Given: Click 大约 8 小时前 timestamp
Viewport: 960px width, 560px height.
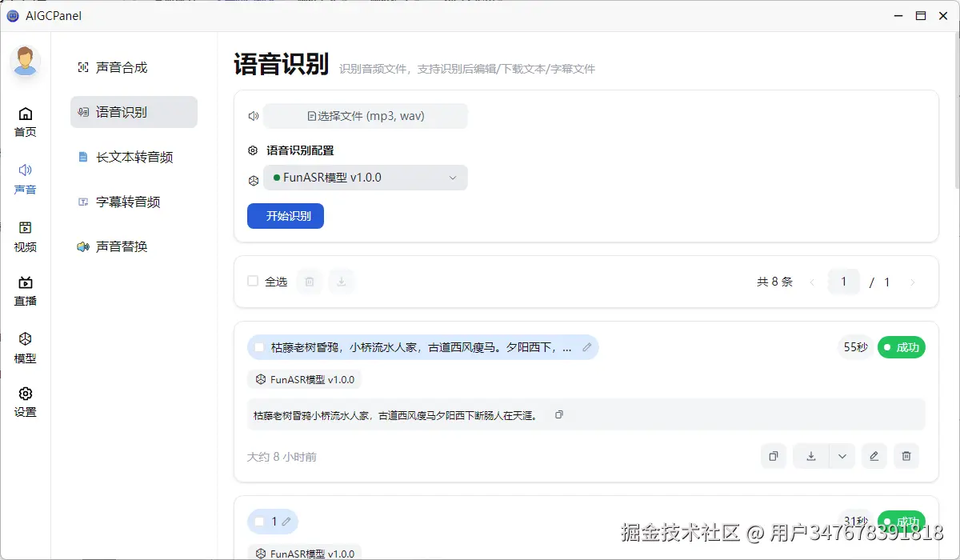Looking at the screenshot, I should click(x=282, y=457).
